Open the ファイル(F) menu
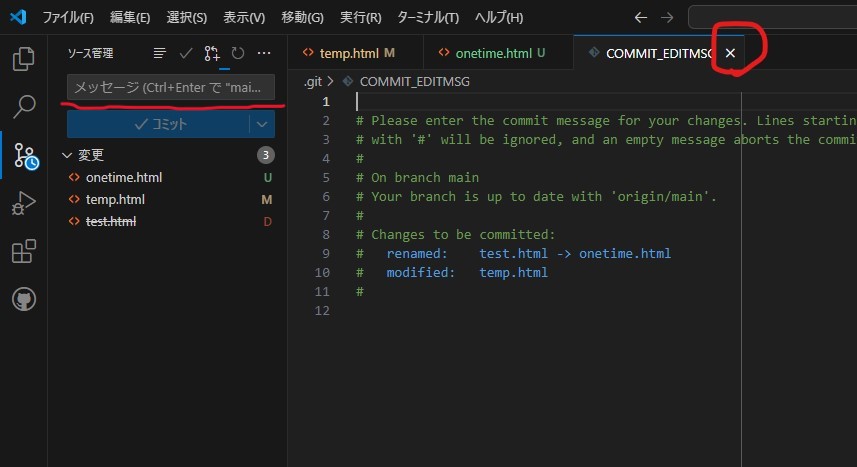Viewport: 857px width, 467px height. click(68, 17)
